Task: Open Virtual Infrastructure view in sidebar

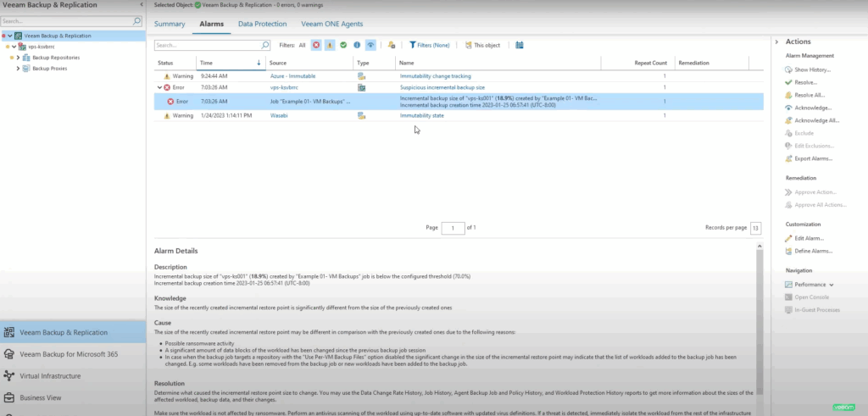Action: coord(57,374)
